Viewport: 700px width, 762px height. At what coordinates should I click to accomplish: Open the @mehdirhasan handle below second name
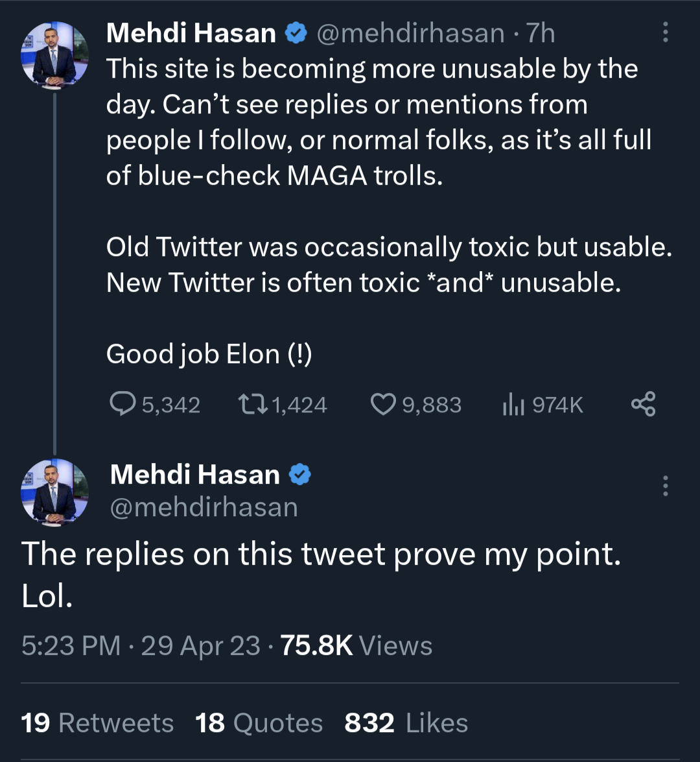204,507
